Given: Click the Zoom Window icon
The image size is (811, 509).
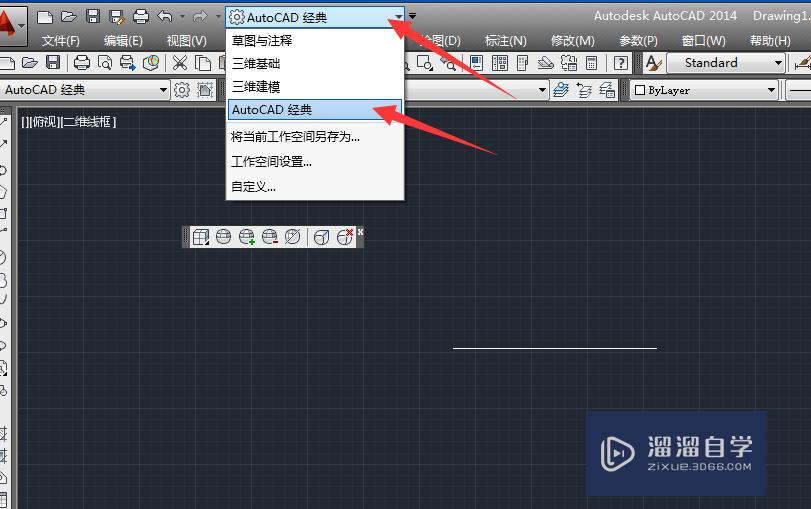Looking at the screenshot, I should coord(425,63).
